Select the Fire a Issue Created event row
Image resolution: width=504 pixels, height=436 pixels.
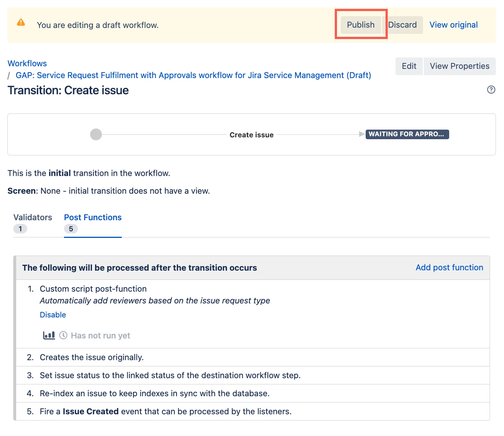[x=253, y=411]
